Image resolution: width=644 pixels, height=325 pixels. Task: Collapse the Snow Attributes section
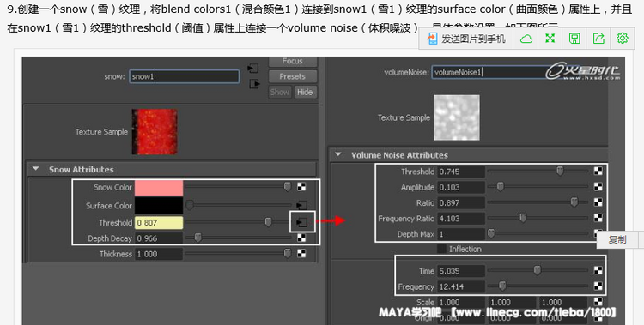point(36,169)
